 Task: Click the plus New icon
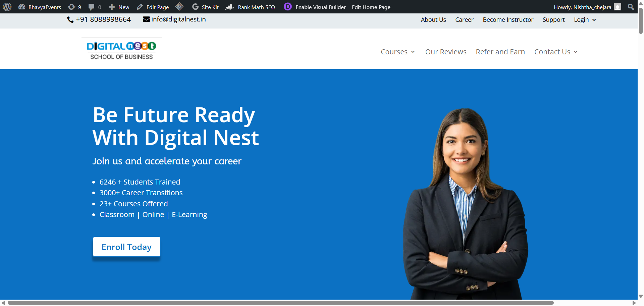point(112,7)
